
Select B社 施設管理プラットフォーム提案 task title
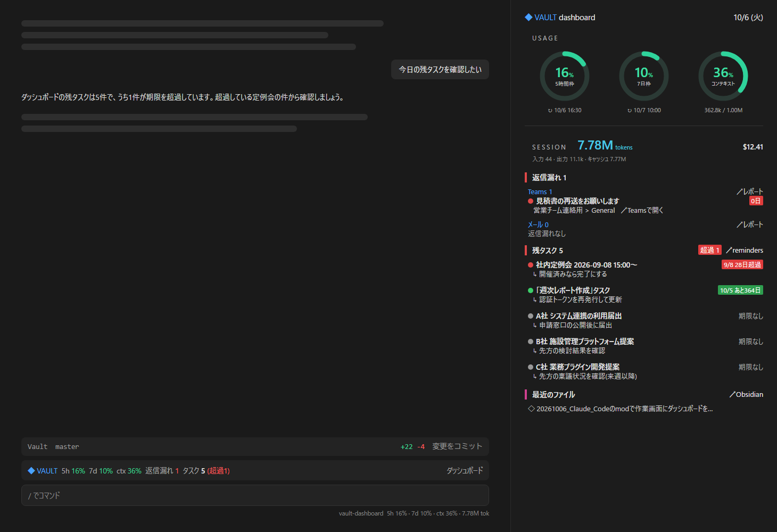585,342
